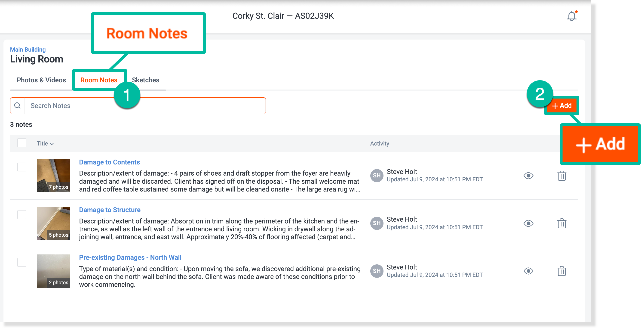The height and width of the screenshot is (328, 644).
Task: Sort notes using the Title dropdown
Action: tap(45, 143)
